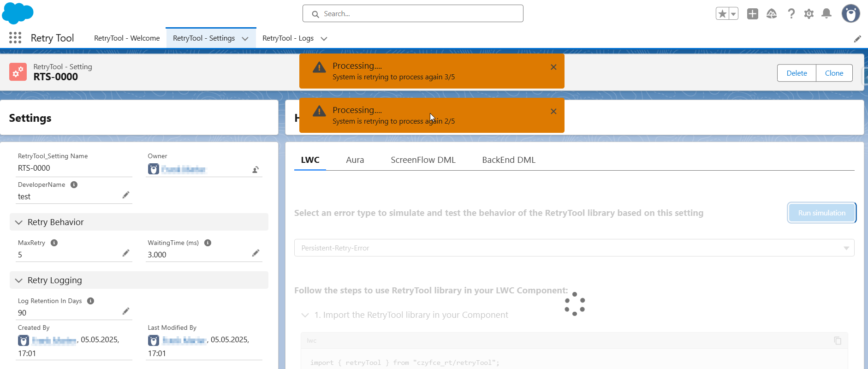Open the favorites list dropdown arrow
Viewport: 868px width, 369px height.
click(x=733, y=14)
